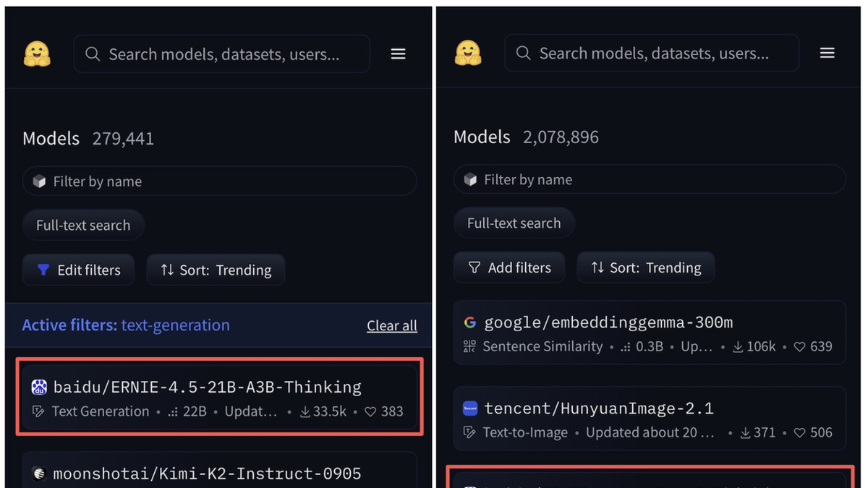
Task: Click model count 279,441
Action: click(x=123, y=138)
